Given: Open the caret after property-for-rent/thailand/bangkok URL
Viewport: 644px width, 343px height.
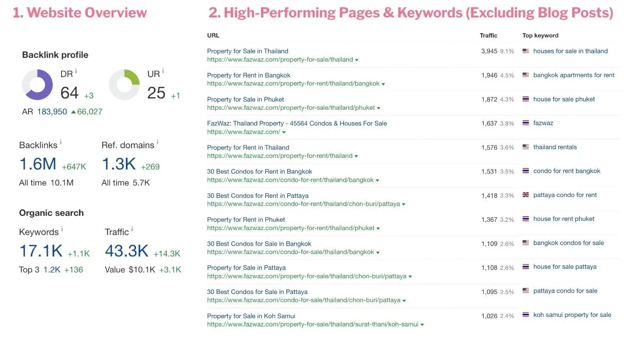Looking at the screenshot, I should click(x=383, y=84).
